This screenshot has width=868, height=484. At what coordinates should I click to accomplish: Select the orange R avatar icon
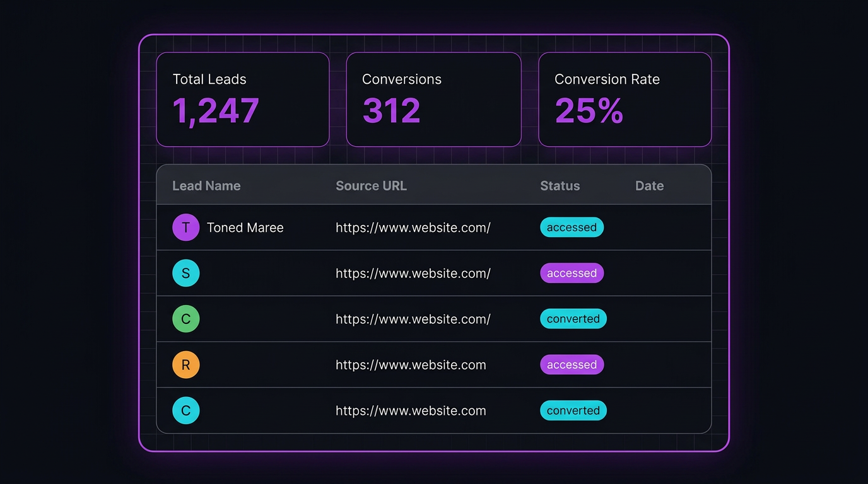pos(185,364)
